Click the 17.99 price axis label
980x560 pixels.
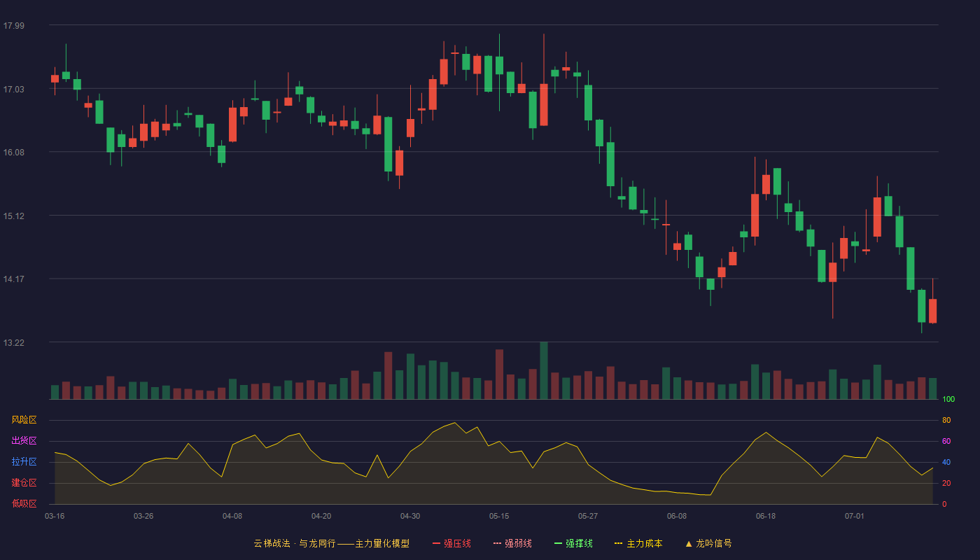click(14, 26)
